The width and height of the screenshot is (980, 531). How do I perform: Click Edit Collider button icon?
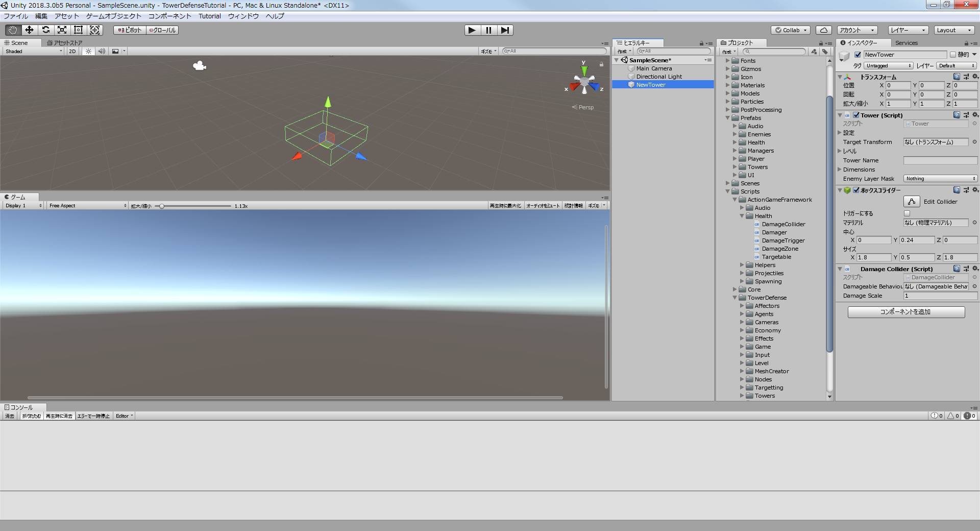tap(912, 202)
